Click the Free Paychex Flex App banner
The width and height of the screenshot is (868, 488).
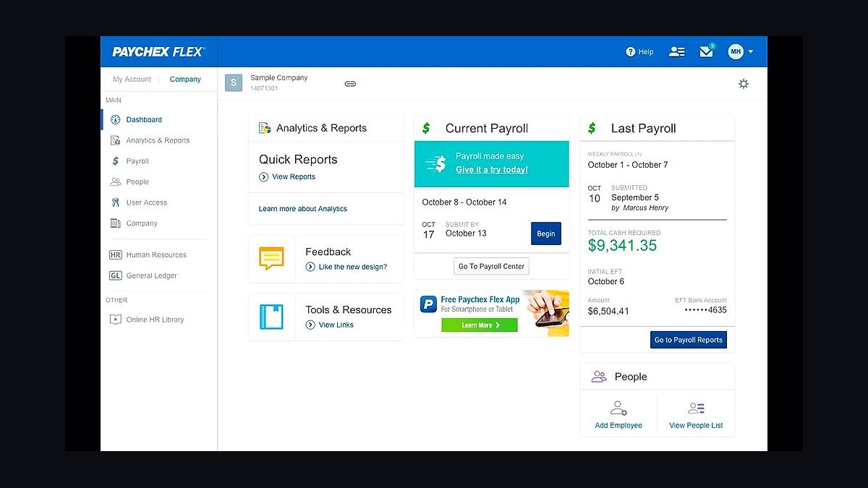click(x=492, y=314)
